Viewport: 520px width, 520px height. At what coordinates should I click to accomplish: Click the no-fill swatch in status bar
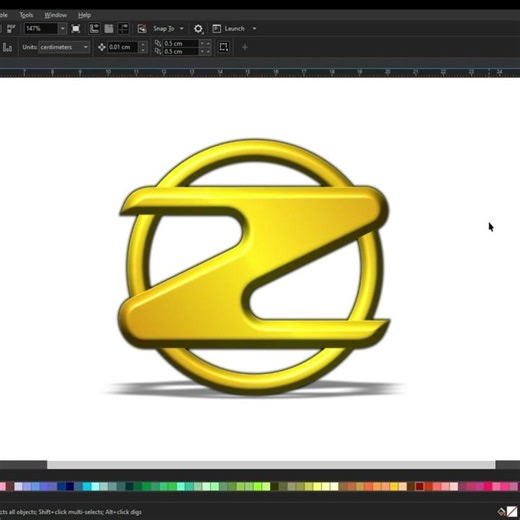click(x=512, y=512)
